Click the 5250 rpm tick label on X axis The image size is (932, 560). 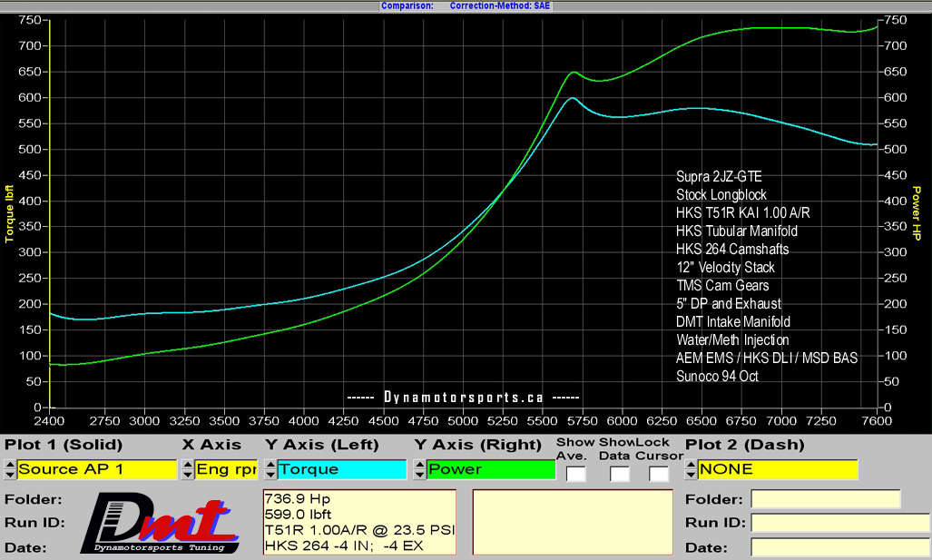[502, 421]
